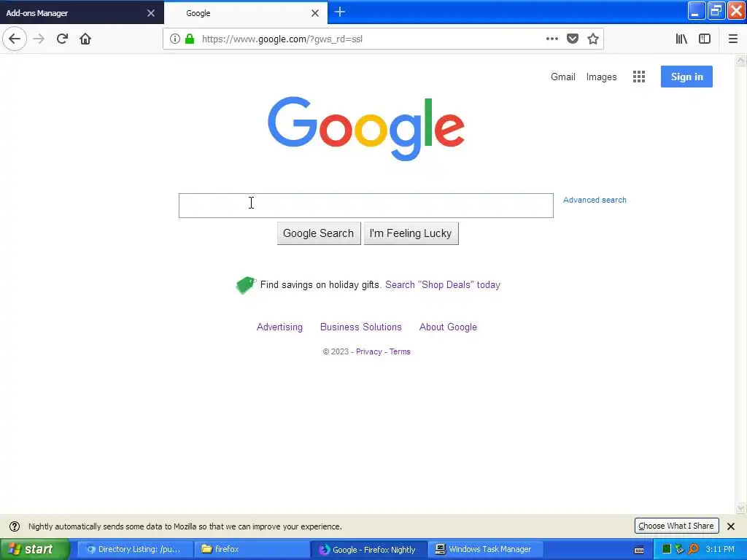
Task: Dismiss the Nightly data notification bar
Action: coord(731,526)
